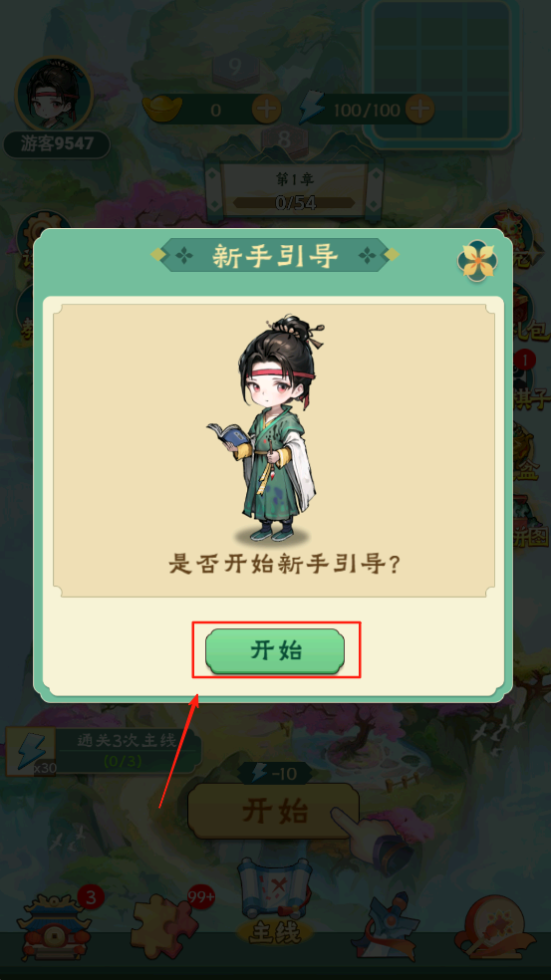Viewport: 551px width, 980px height.
Task: Open the drum icon in bottom bar
Action: [x=495, y=926]
